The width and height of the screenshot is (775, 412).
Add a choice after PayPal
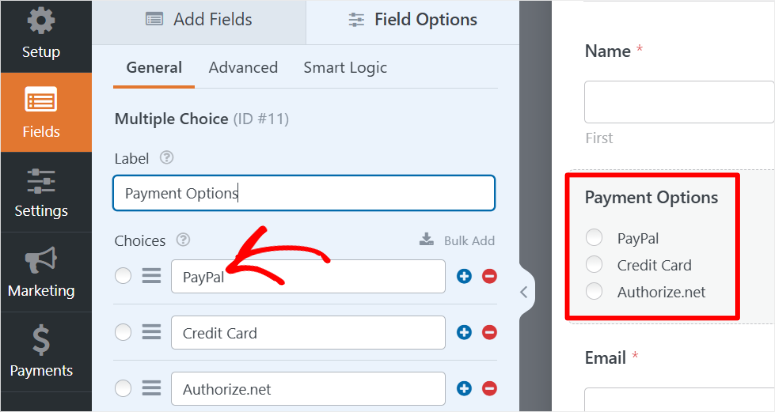pyautogui.click(x=464, y=277)
